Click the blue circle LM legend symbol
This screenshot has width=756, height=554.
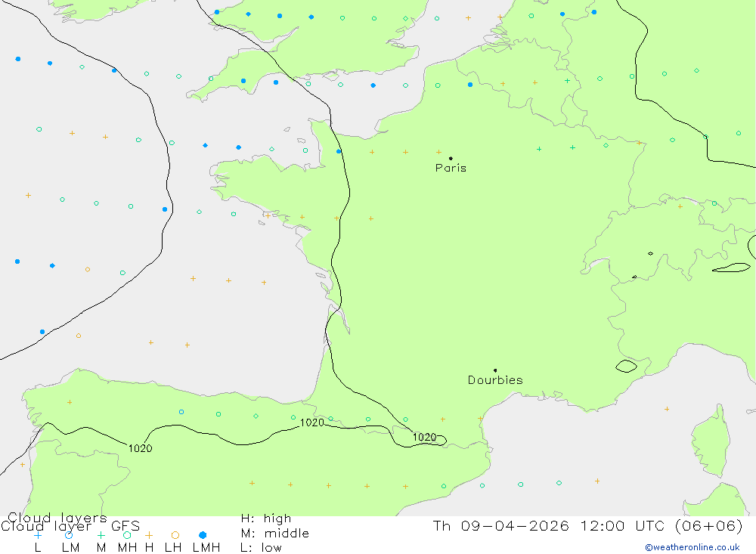(69, 535)
